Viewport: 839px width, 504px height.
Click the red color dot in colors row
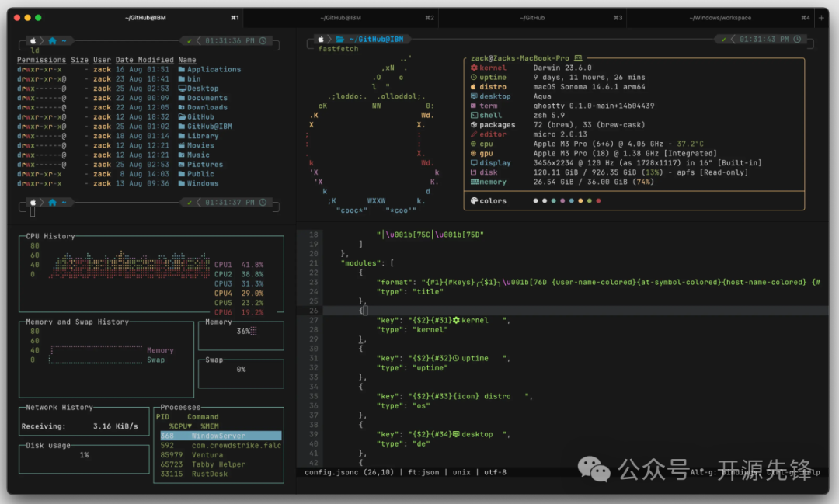pyautogui.click(x=598, y=200)
